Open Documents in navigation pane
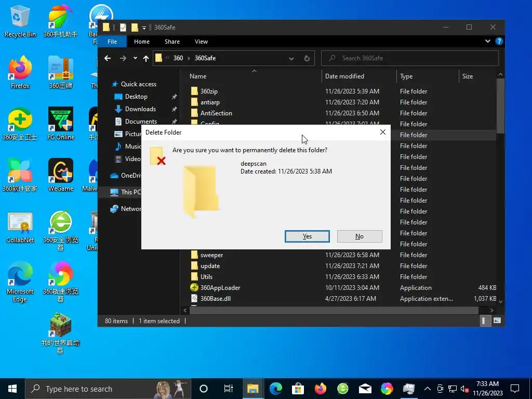 [x=141, y=122]
